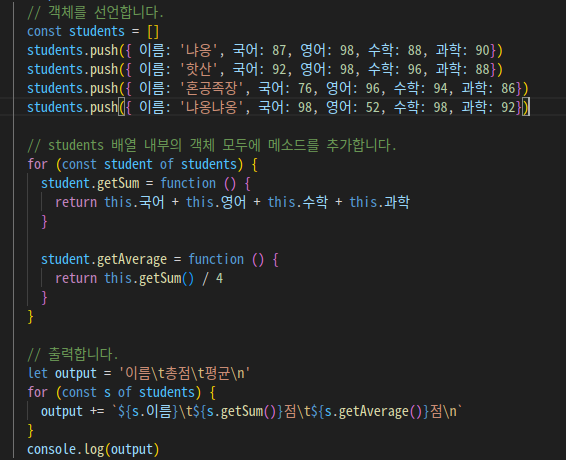The width and height of the screenshot is (566, 460).
Task: Click the comment '// 출력합니다.'
Action: click(73, 355)
